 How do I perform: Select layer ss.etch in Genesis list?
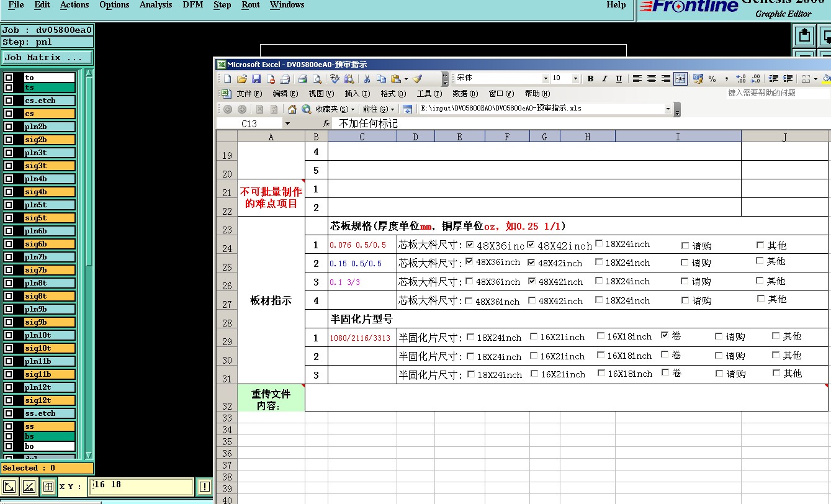[49, 413]
